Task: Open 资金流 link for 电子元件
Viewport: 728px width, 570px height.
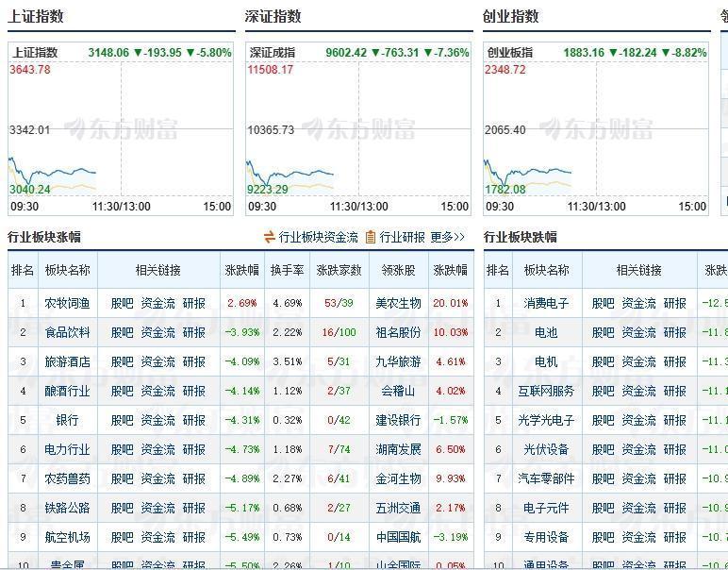Action: 638,508
